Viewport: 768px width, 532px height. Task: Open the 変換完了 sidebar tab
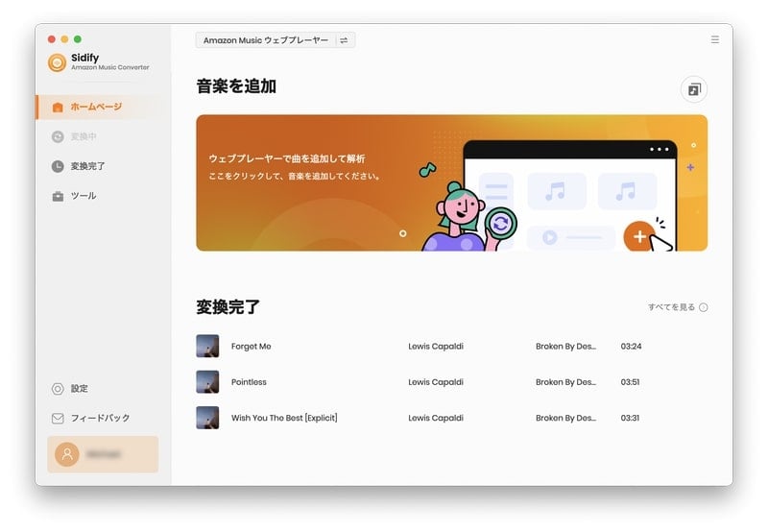click(x=103, y=166)
